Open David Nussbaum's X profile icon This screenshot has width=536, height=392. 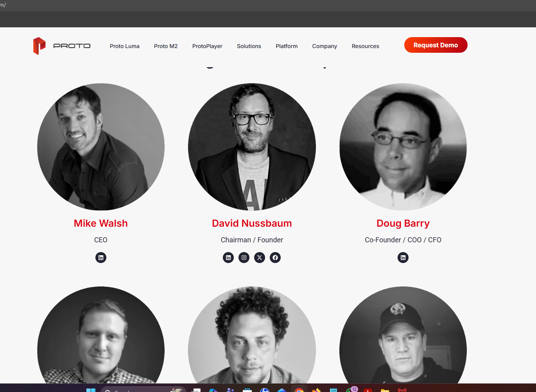(260, 258)
